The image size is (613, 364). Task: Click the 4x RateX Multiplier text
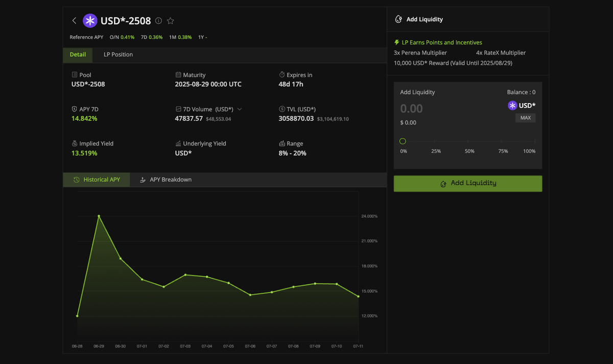[x=501, y=53]
